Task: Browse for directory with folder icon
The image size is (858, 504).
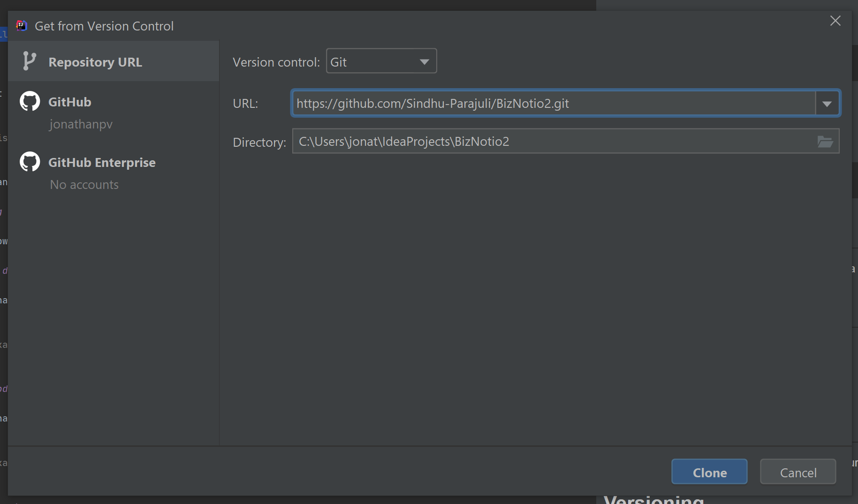Action: click(x=825, y=142)
